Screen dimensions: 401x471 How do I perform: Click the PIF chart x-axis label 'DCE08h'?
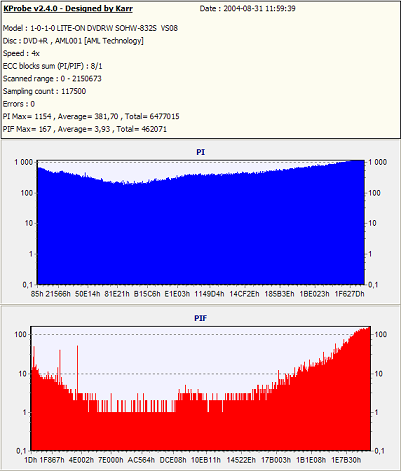173,460
